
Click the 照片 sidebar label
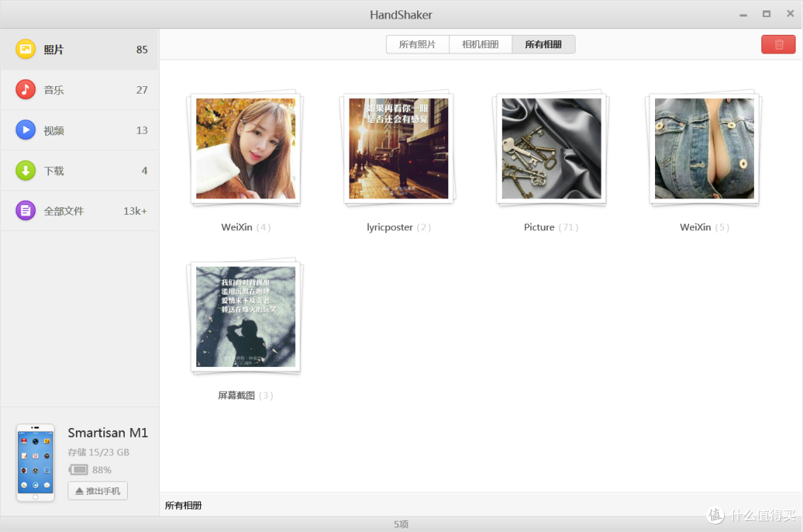tap(54, 50)
